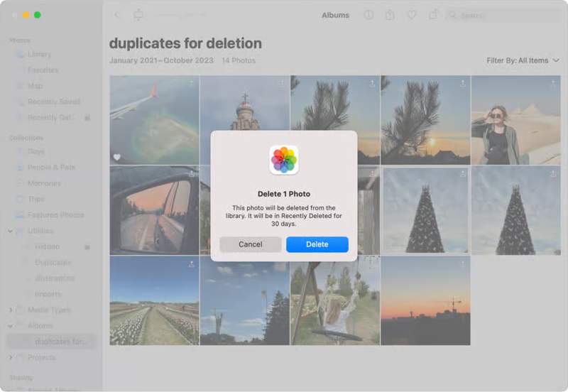This screenshot has width=568, height=392.
Task: Select Library in the sidebar
Action: tap(39, 54)
